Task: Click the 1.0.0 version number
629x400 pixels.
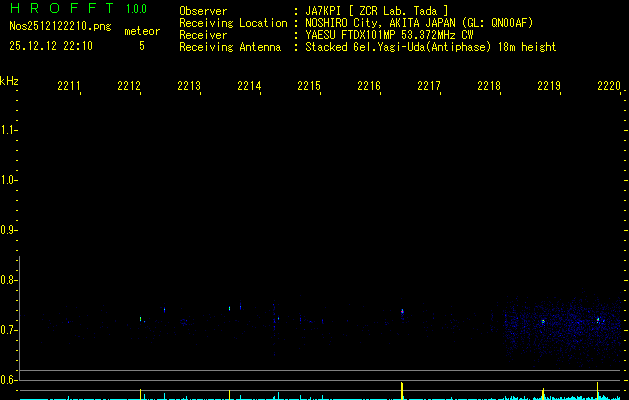Action: (139, 9)
